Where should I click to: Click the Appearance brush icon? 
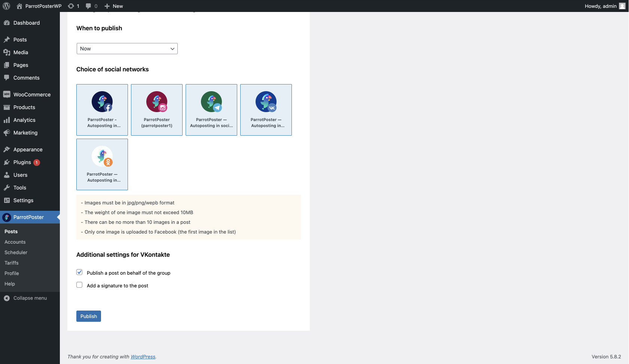click(x=7, y=149)
